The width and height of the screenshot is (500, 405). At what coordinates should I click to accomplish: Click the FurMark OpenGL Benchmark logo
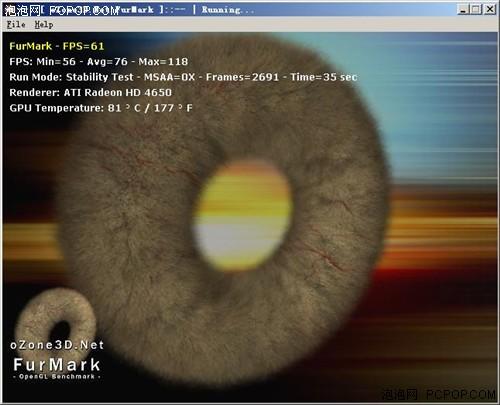57,369
